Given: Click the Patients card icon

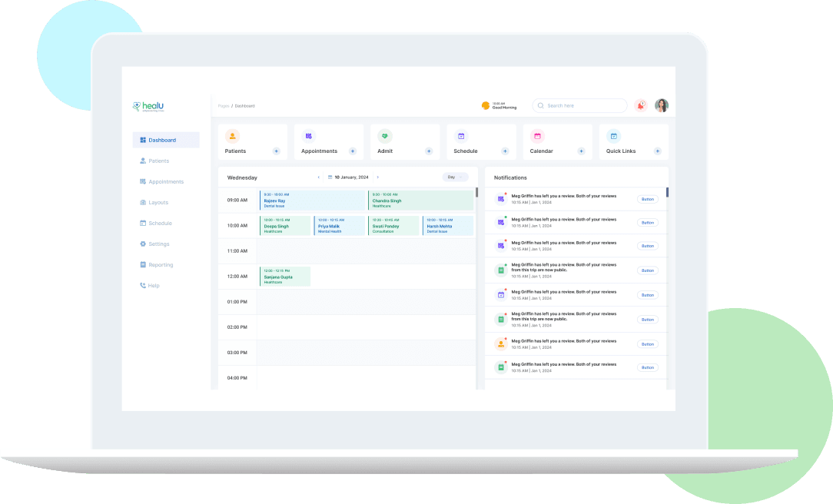Looking at the screenshot, I should coord(232,136).
